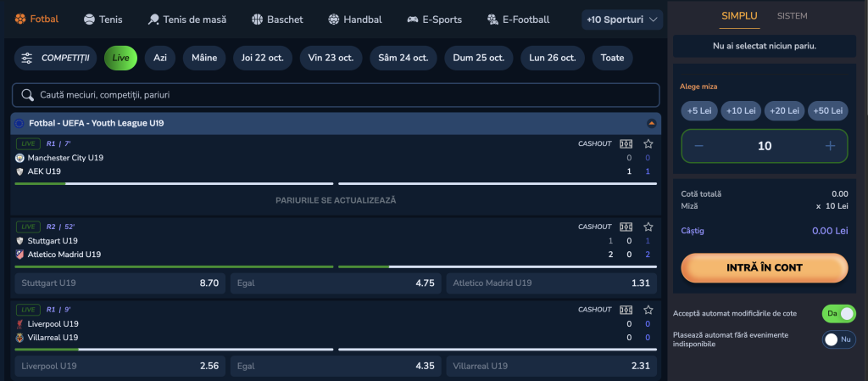Select the Lun 26 oct. date filter
868x381 pixels.
[553, 59]
